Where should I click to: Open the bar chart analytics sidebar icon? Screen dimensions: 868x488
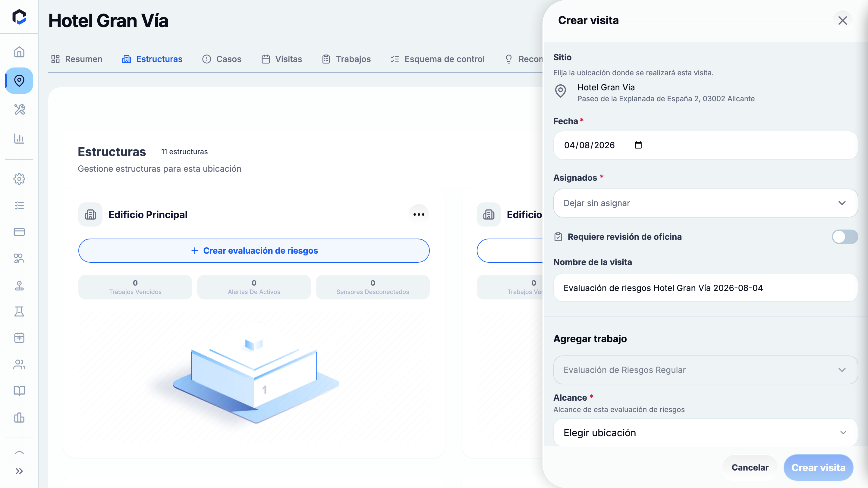click(19, 139)
